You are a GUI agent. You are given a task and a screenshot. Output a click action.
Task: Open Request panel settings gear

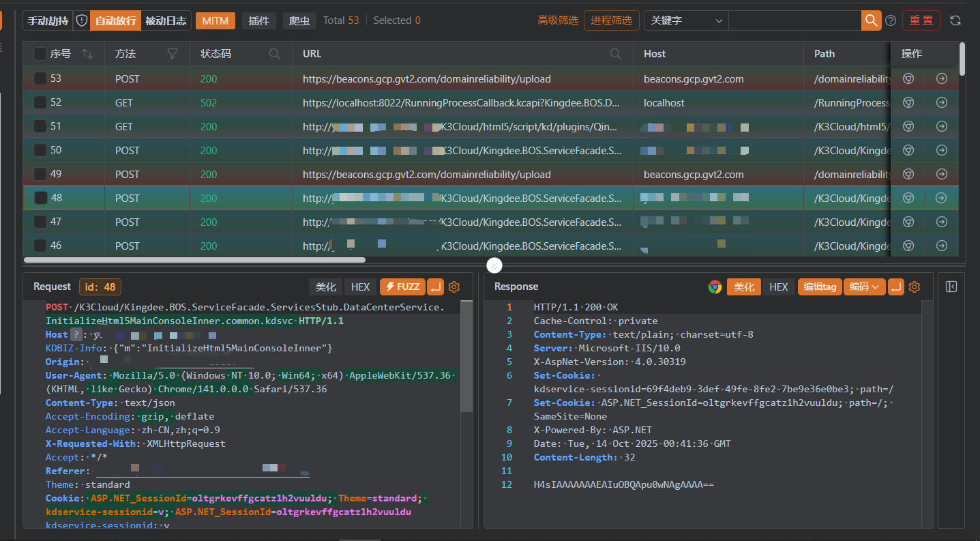454,287
